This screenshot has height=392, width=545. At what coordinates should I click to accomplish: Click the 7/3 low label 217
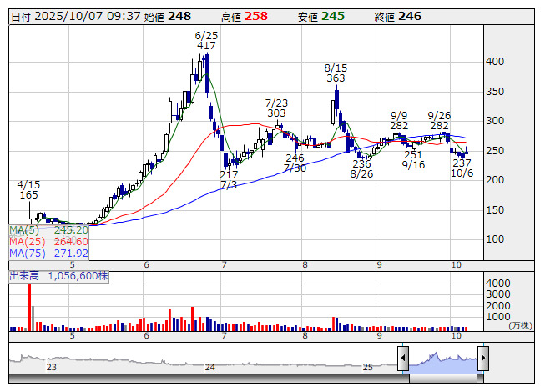pos(229,174)
